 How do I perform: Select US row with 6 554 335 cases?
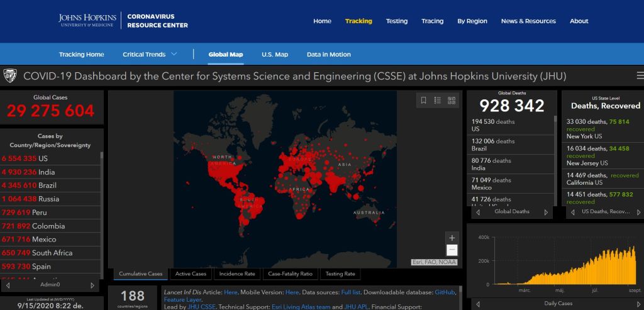pyautogui.click(x=50, y=158)
